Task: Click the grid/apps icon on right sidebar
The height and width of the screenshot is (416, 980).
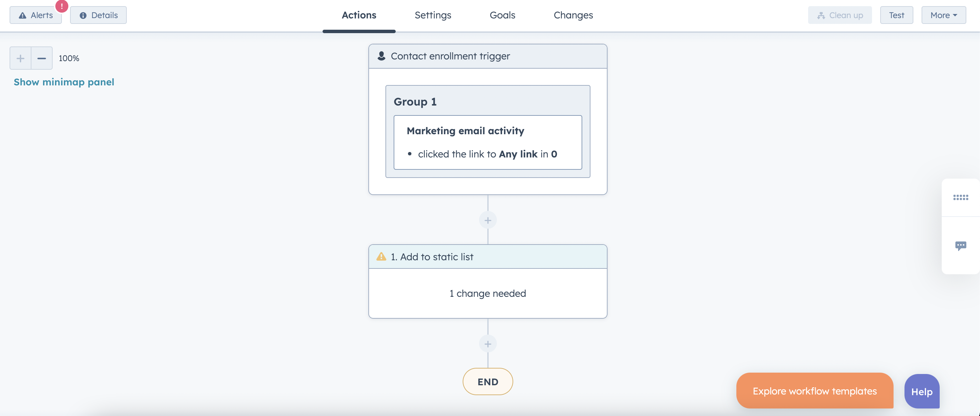Action: (x=961, y=197)
